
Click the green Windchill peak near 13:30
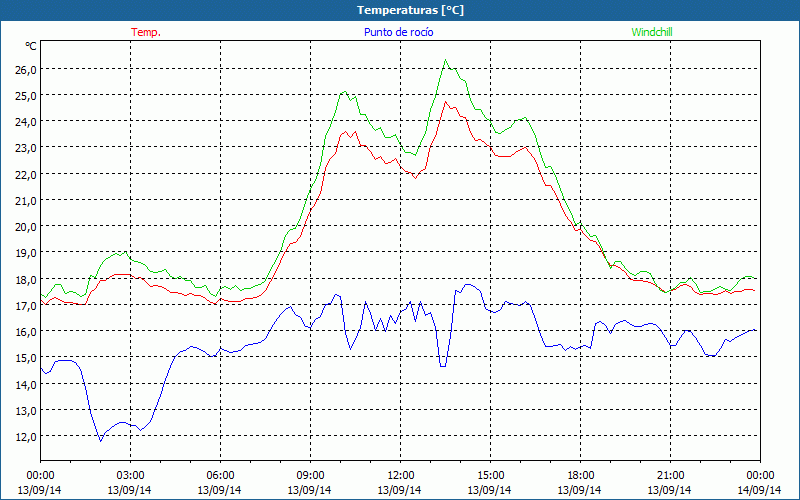[445, 60]
